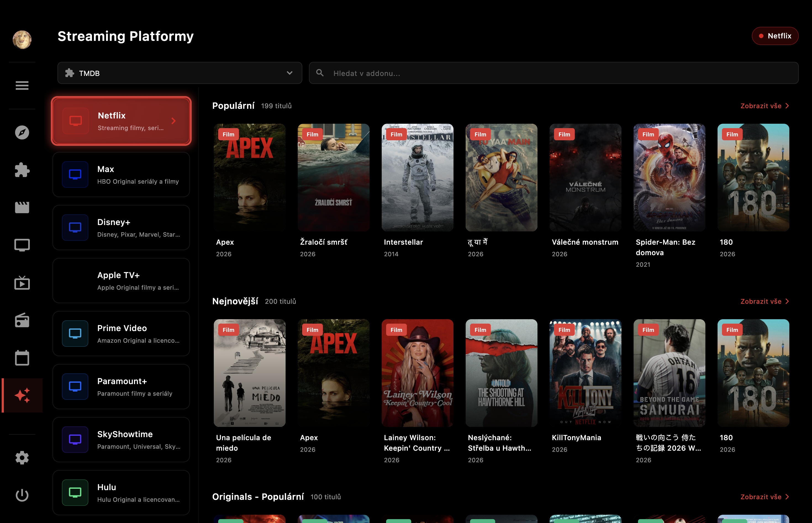This screenshot has width=812, height=523.
Task: Select Apple TV+ platform
Action: click(x=121, y=281)
